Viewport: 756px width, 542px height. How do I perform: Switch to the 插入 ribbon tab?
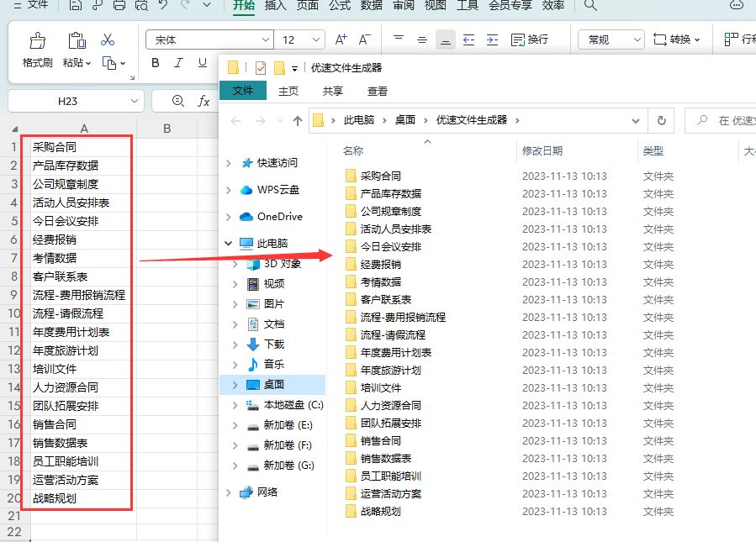pyautogui.click(x=275, y=5)
